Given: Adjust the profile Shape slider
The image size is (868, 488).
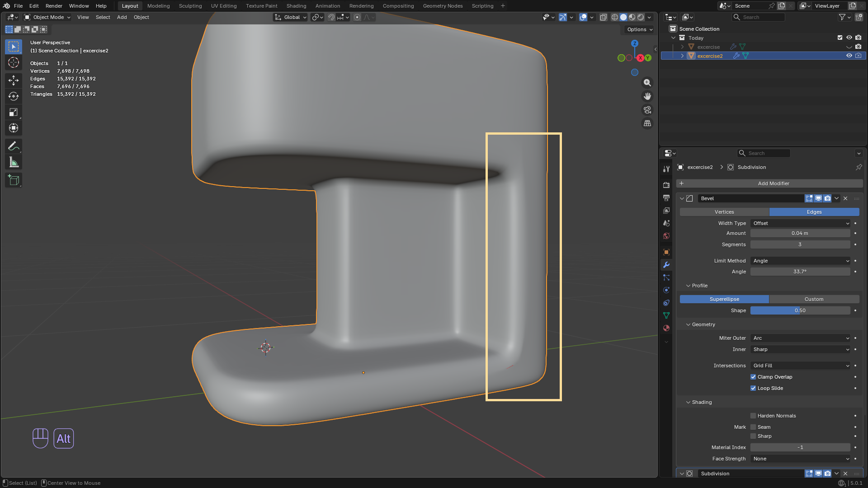Looking at the screenshot, I should click(800, 310).
